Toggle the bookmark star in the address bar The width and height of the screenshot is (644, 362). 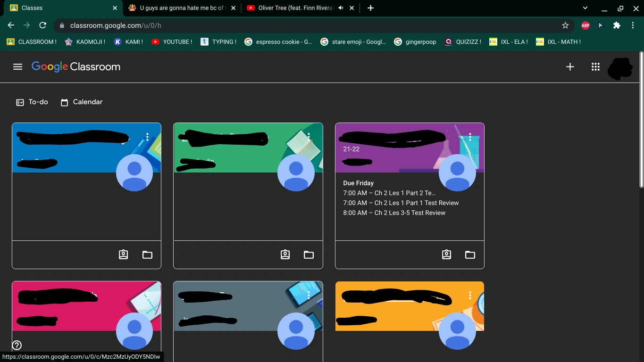[x=565, y=25]
